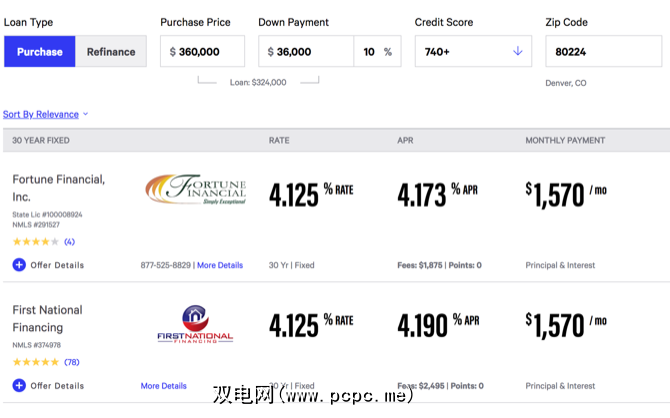The height and width of the screenshot is (418, 670).
Task: Click Fortune Financial's Principal & Interest label
Action: pyautogui.click(x=560, y=265)
